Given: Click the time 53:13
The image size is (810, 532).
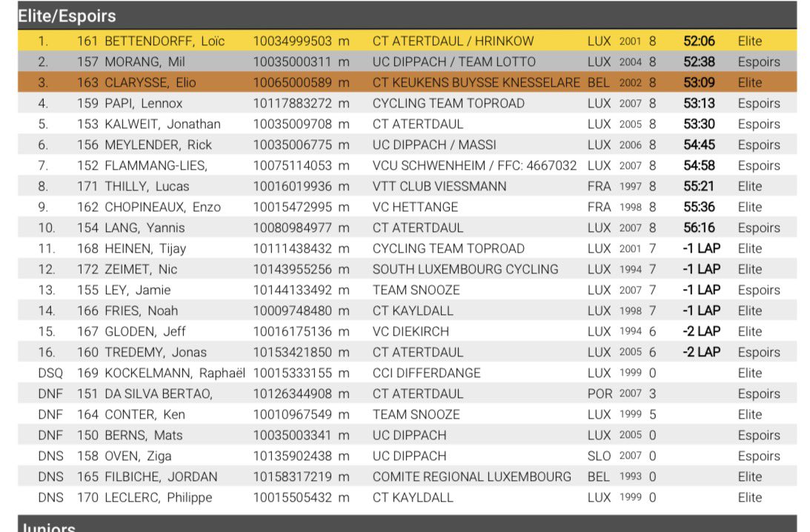Looking at the screenshot, I should coord(699,103).
